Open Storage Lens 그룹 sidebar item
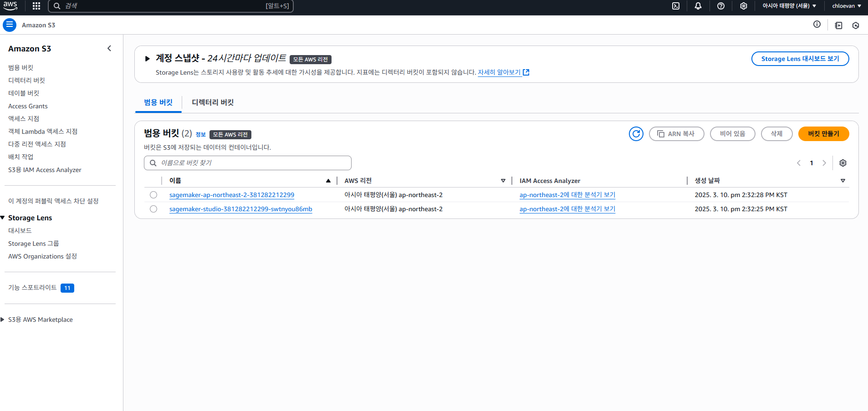The height and width of the screenshot is (411, 868). [34, 244]
